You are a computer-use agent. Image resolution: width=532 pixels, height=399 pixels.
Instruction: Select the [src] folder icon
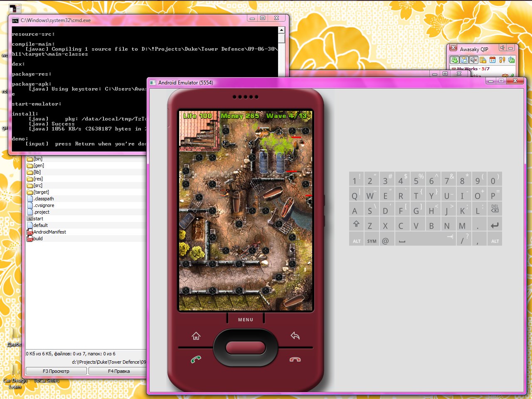tap(30, 185)
